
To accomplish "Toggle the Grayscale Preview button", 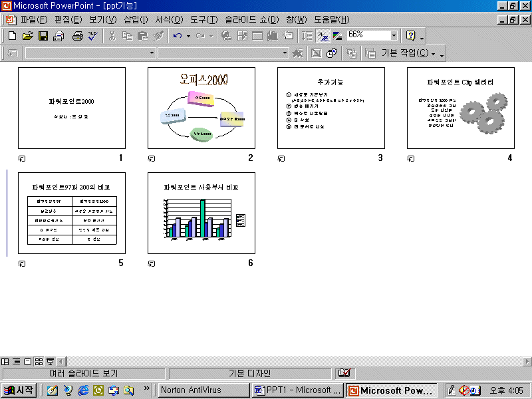I will [x=338, y=36].
